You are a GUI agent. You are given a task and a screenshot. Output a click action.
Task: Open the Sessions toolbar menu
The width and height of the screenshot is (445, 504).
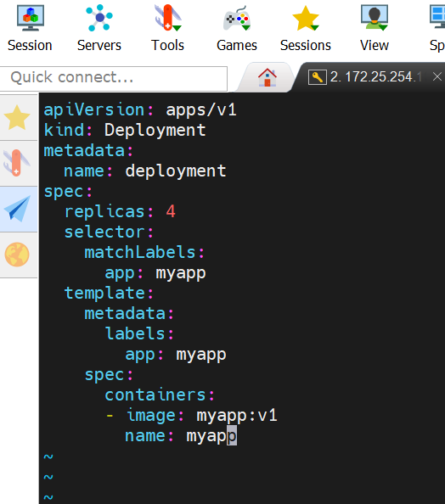(x=306, y=29)
